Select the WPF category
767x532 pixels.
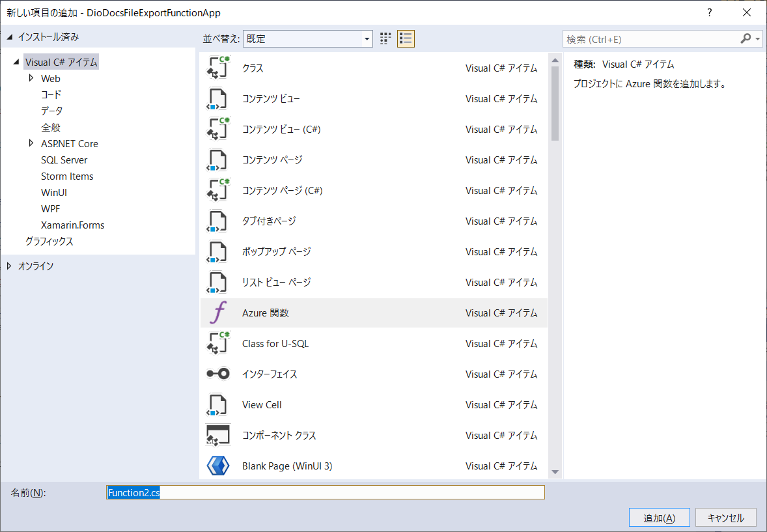[x=50, y=208]
